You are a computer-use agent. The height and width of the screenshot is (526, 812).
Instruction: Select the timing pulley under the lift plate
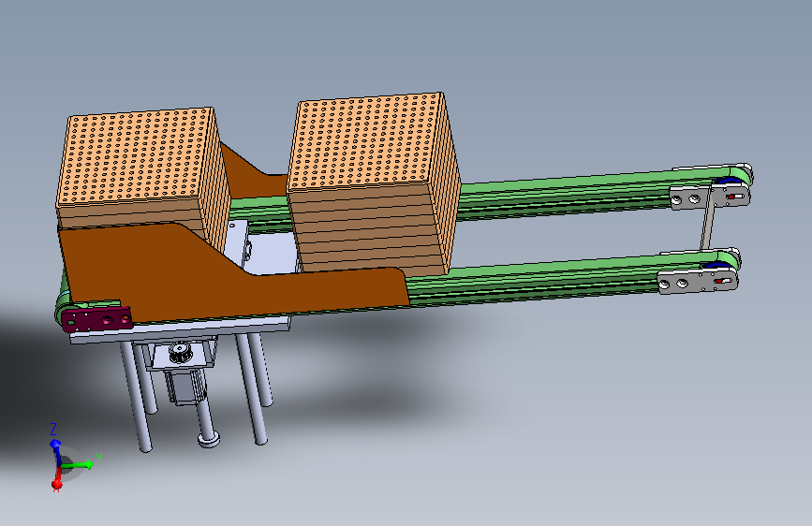coord(180,353)
